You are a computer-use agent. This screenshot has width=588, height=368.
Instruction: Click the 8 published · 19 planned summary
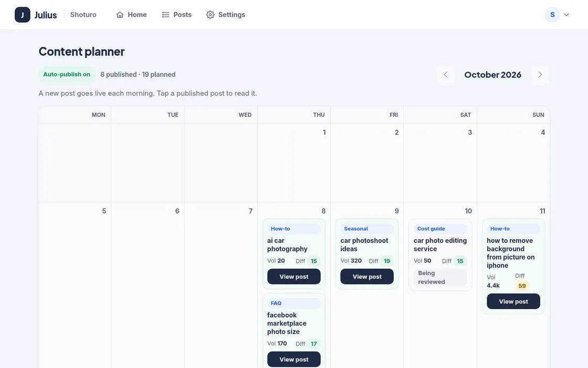click(138, 74)
